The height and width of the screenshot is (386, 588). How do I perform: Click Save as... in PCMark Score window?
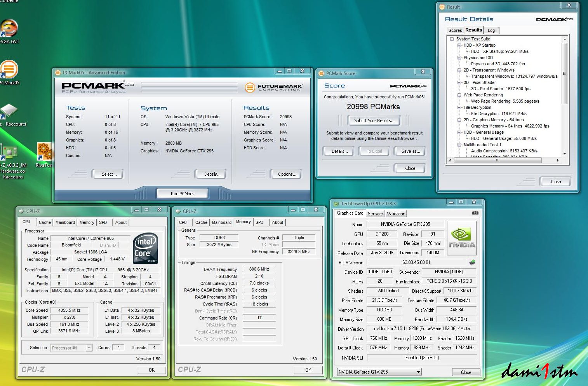[x=411, y=151]
